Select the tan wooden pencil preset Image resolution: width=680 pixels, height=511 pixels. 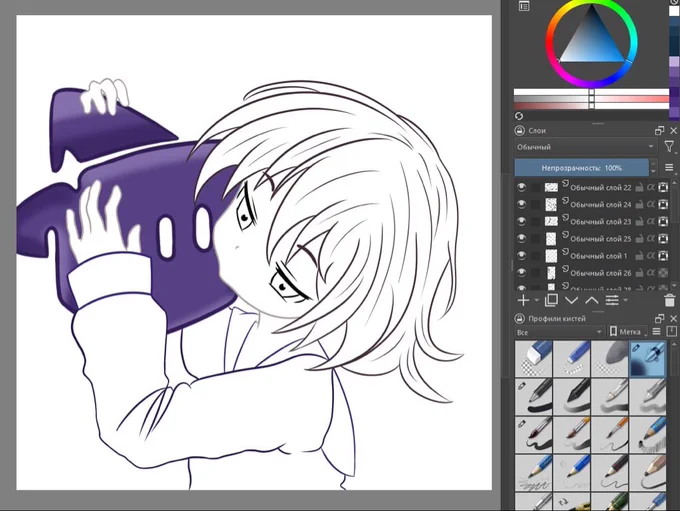click(647, 472)
